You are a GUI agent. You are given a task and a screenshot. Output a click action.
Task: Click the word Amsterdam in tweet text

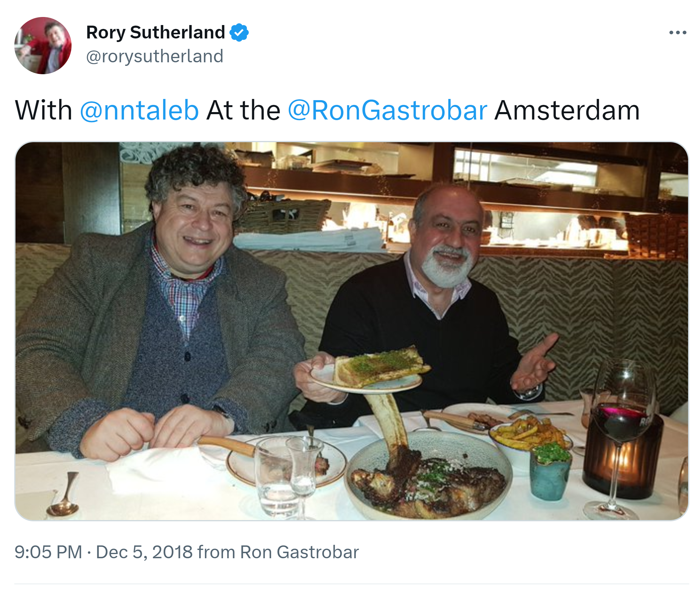pos(567,110)
